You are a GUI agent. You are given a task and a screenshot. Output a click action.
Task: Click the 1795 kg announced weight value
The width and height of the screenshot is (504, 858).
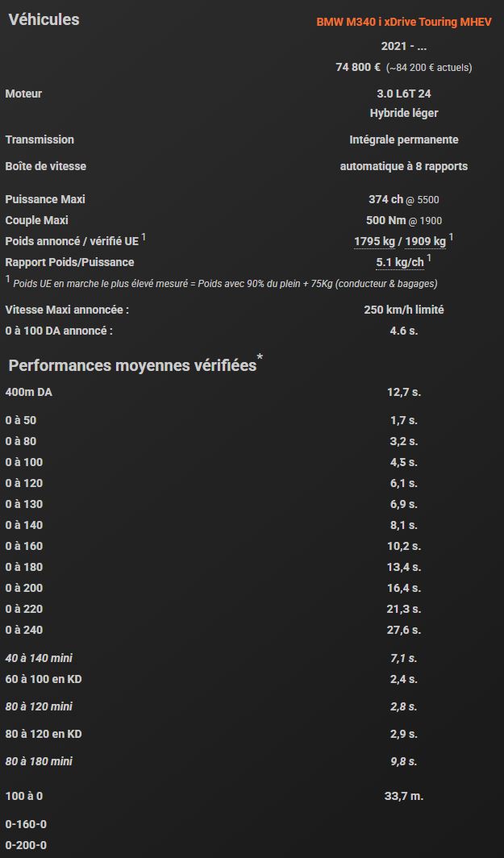tap(374, 241)
